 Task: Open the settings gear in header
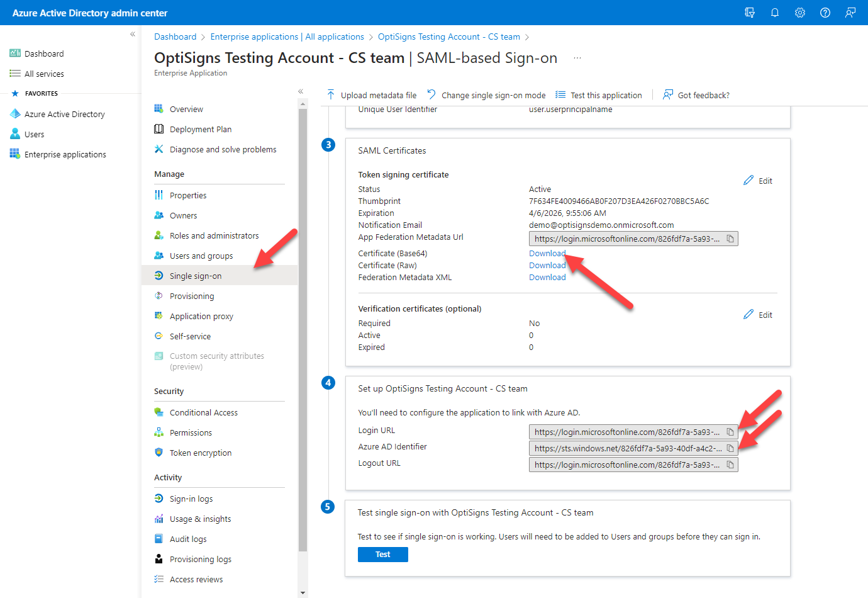pos(800,13)
